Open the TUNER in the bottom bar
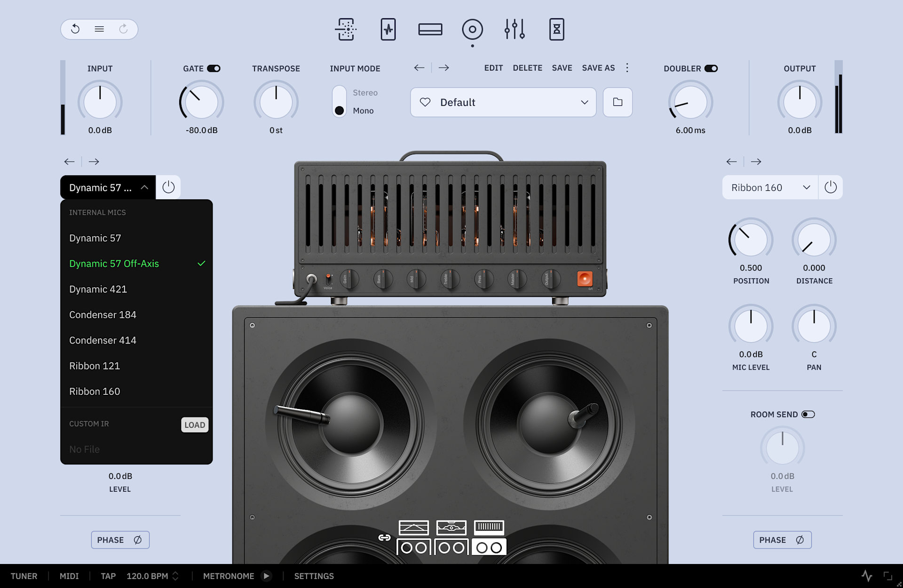 24,576
